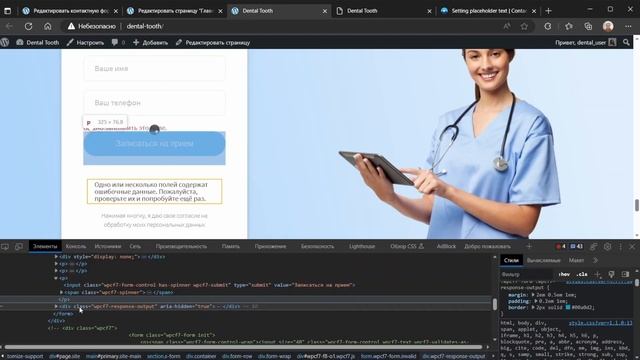The height and width of the screenshot is (360, 640).
Task: Click the browser profile avatar
Action: 608,26
